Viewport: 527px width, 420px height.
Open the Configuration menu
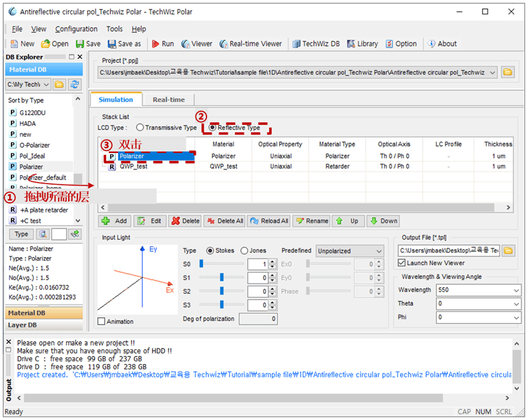coord(76,29)
